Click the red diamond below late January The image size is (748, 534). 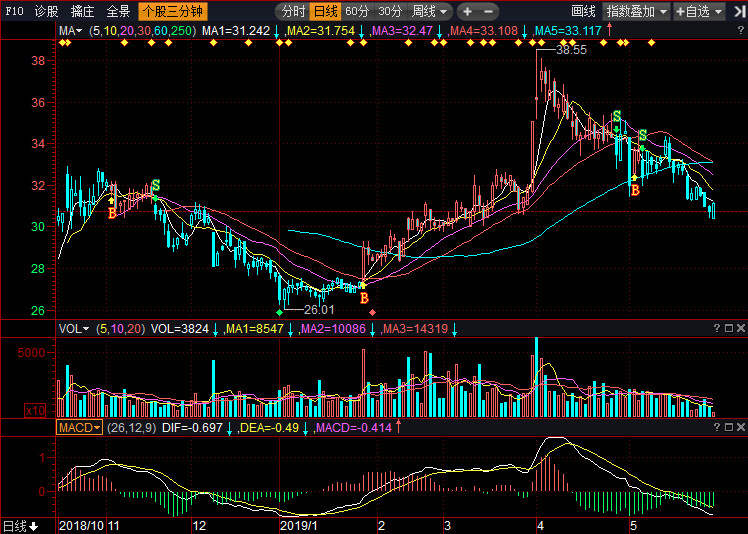[373, 313]
